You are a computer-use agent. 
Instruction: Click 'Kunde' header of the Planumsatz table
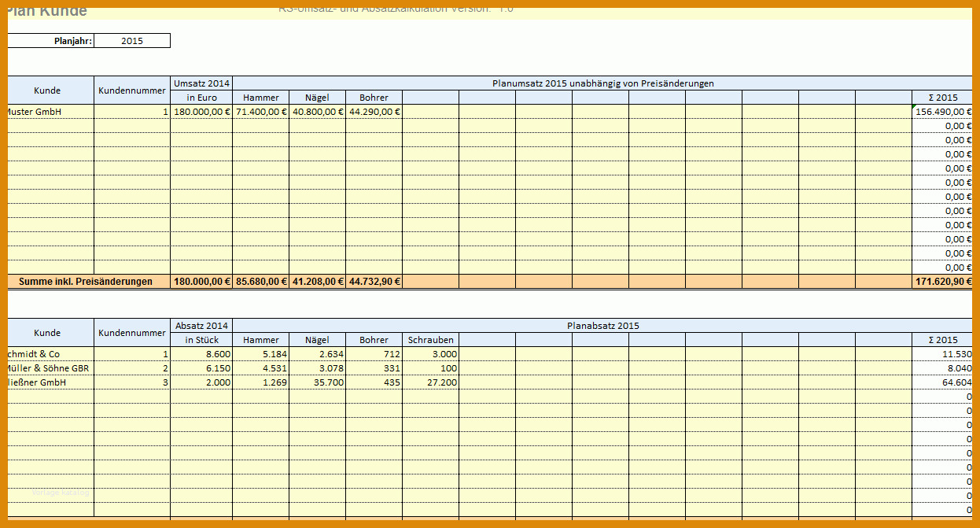click(51, 90)
